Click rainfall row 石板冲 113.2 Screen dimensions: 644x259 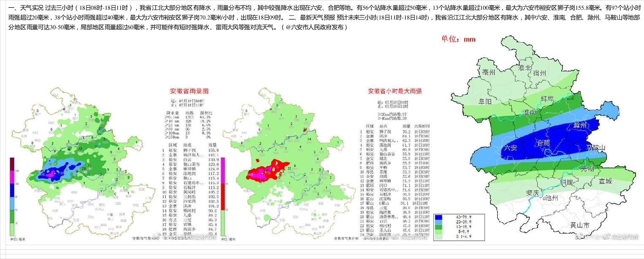pyautogui.click(x=190, y=188)
